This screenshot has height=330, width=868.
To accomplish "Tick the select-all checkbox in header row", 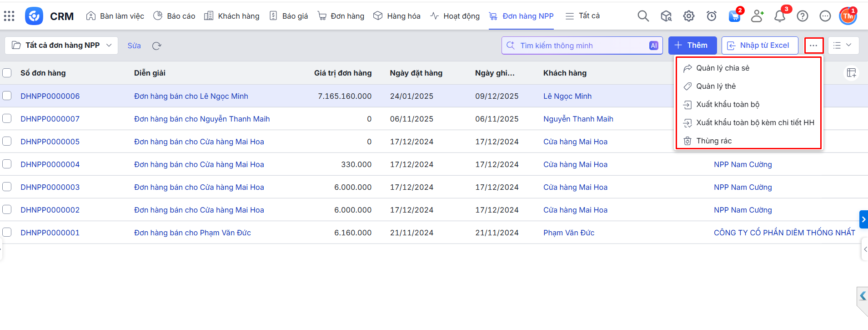I will click(x=7, y=73).
